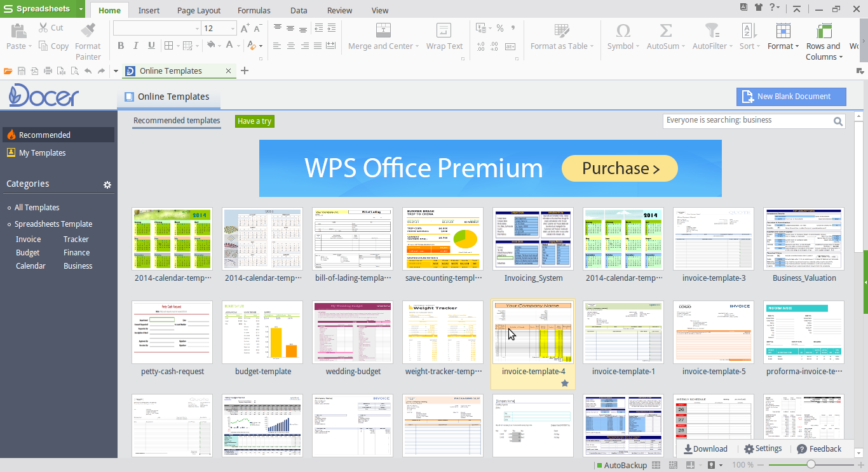868x472 pixels.
Task: Click the save icon in quick toolbar
Action: coord(22,71)
